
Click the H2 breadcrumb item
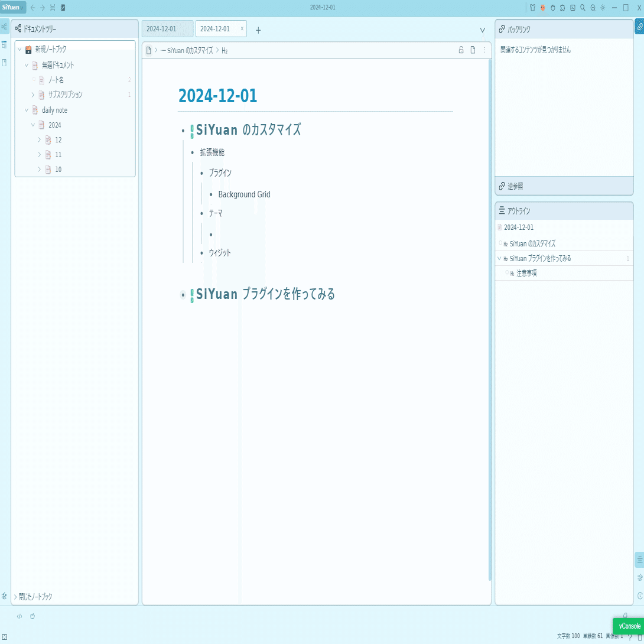pyautogui.click(x=225, y=51)
